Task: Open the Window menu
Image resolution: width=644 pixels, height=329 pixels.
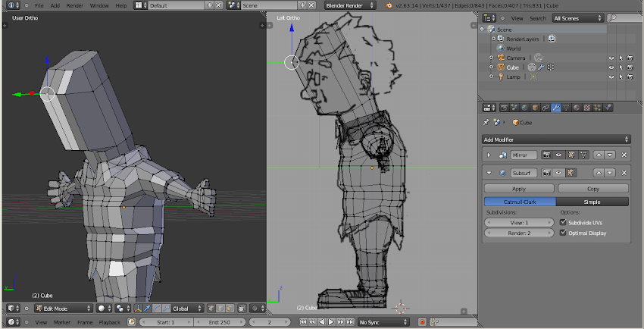Action: pyautogui.click(x=99, y=6)
